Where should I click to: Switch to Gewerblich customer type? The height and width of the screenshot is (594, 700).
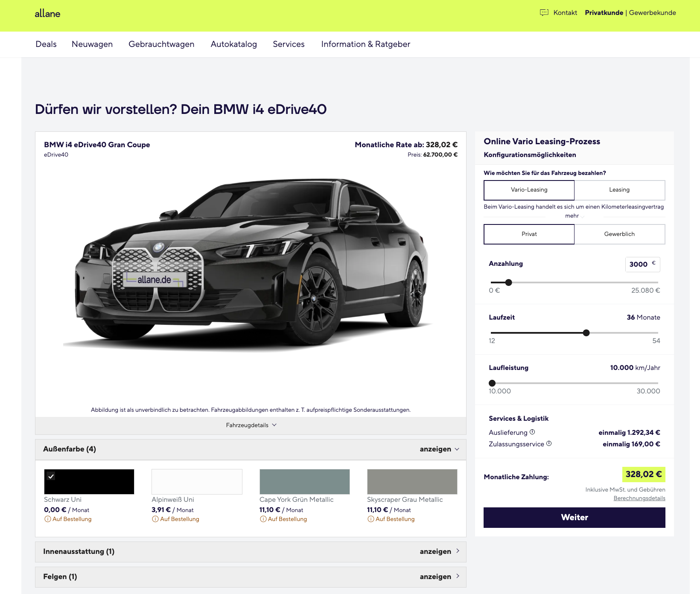point(619,234)
